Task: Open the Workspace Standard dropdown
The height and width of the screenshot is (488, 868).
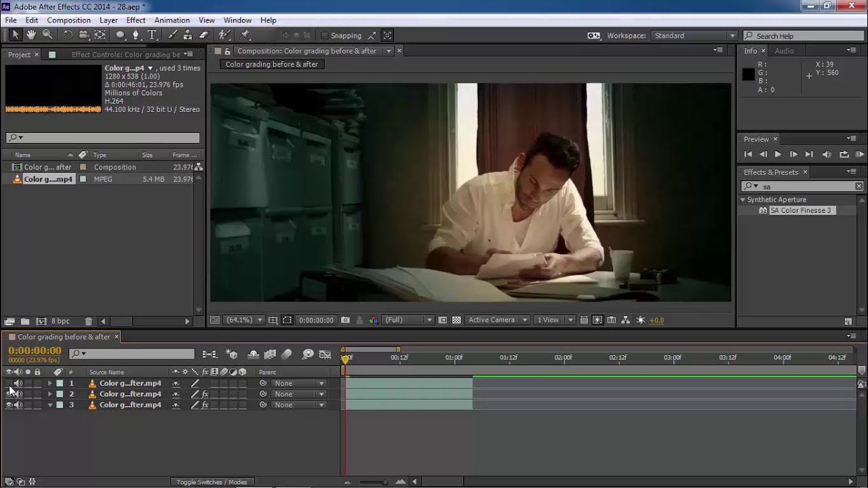Action: (694, 36)
